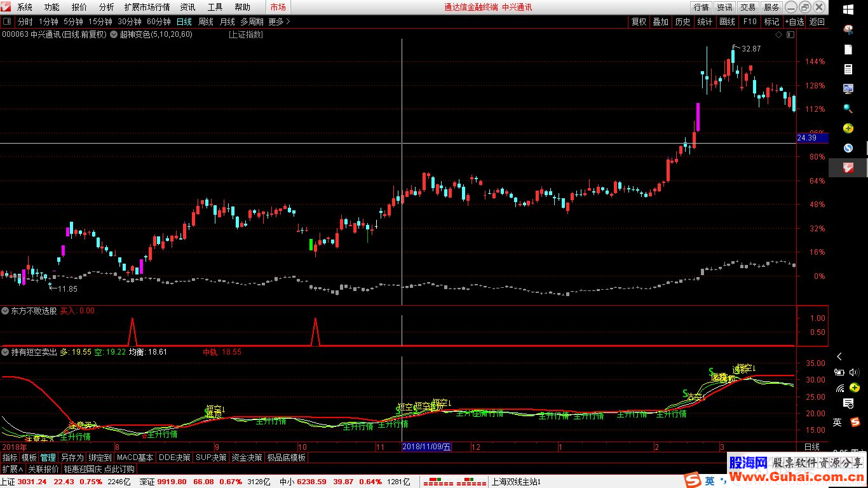868x488 pixels.
Task: Open 超神变色 indicator settings icon
Action: 115,34
